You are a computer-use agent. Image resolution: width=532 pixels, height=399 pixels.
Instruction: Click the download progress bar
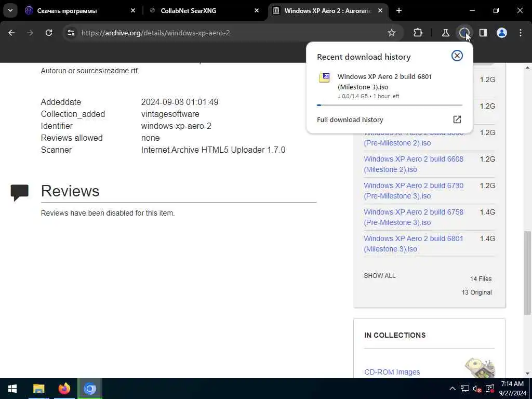pyautogui.click(x=390, y=105)
